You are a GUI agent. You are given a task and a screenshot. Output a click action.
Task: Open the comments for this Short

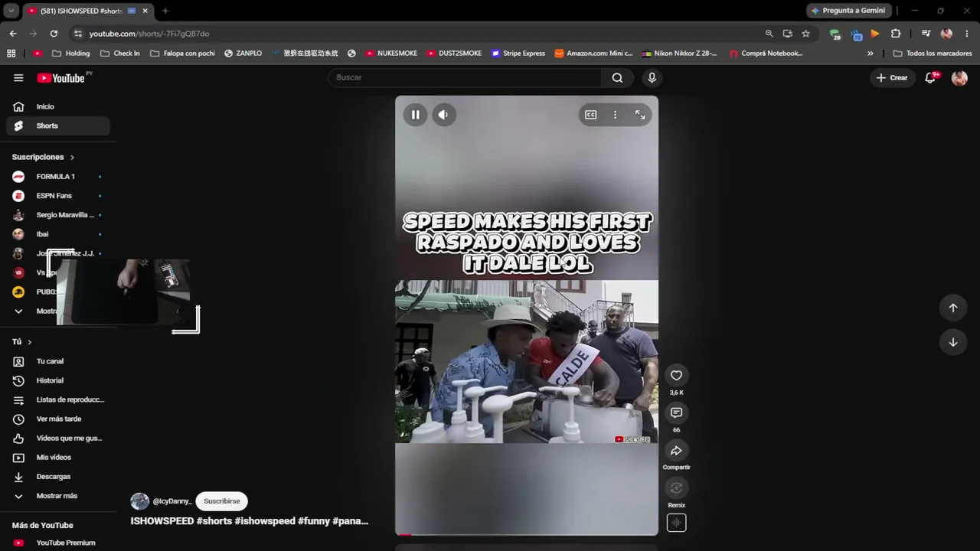tap(676, 412)
